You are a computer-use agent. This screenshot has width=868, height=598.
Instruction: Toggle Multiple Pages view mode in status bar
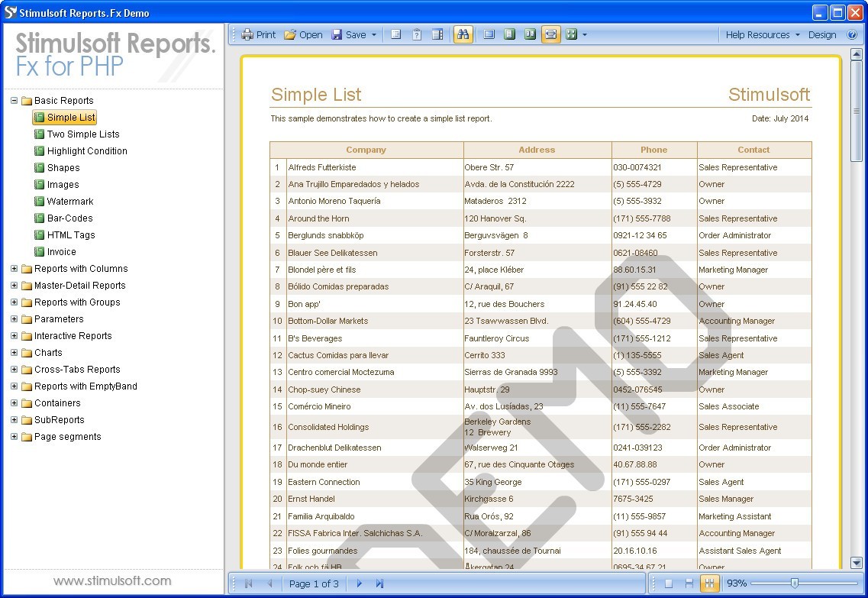coord(710,583)
